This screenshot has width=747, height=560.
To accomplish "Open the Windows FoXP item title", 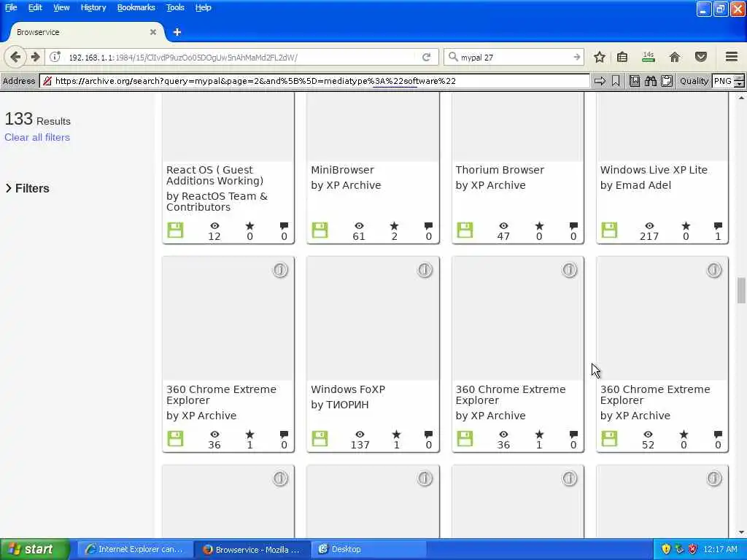I will (x=348, y=389).
